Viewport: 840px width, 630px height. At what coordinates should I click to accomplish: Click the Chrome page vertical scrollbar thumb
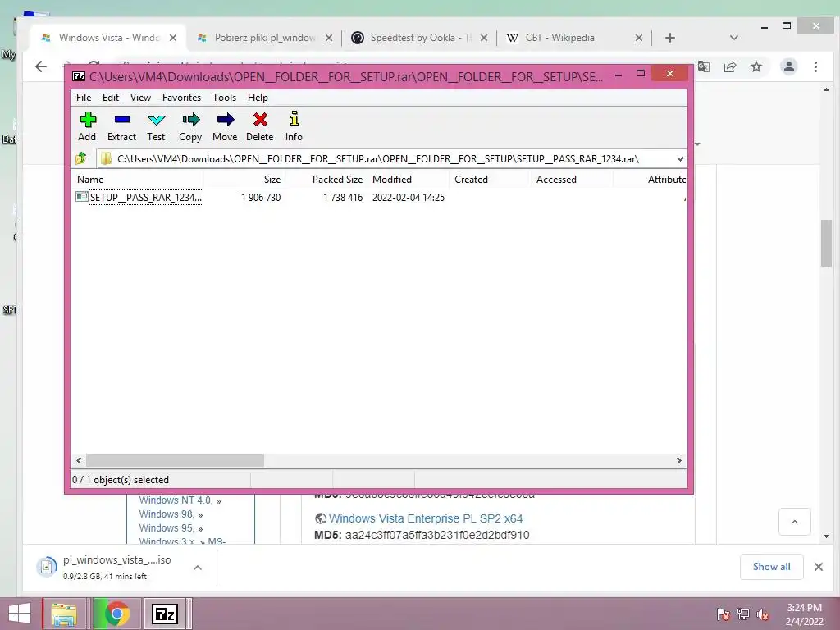click(x=826, y=243)
